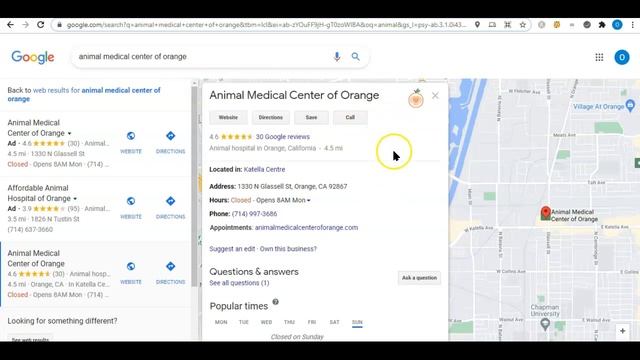640x360 pixels.
Task: Go back using browser back arrow
Action: pyautogui.click(x=10, y=25)
